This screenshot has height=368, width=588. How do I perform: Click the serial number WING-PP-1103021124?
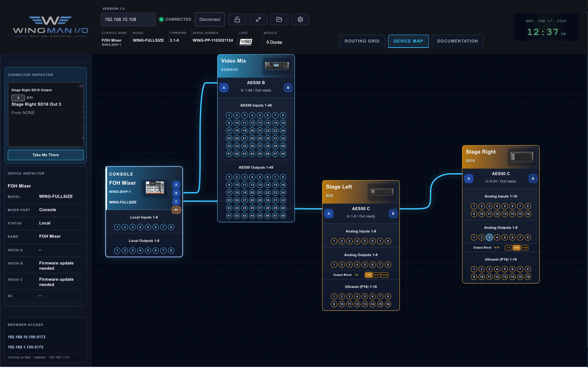click(x=213, y=40)
